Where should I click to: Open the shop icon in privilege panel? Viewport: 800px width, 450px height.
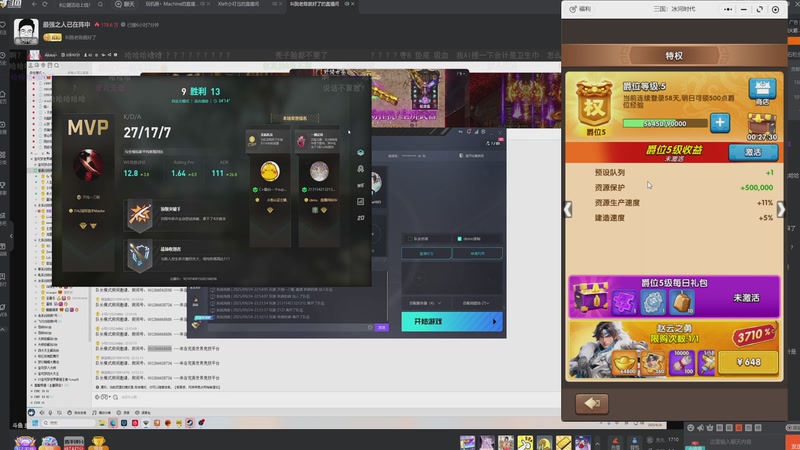tap(762, 90)
